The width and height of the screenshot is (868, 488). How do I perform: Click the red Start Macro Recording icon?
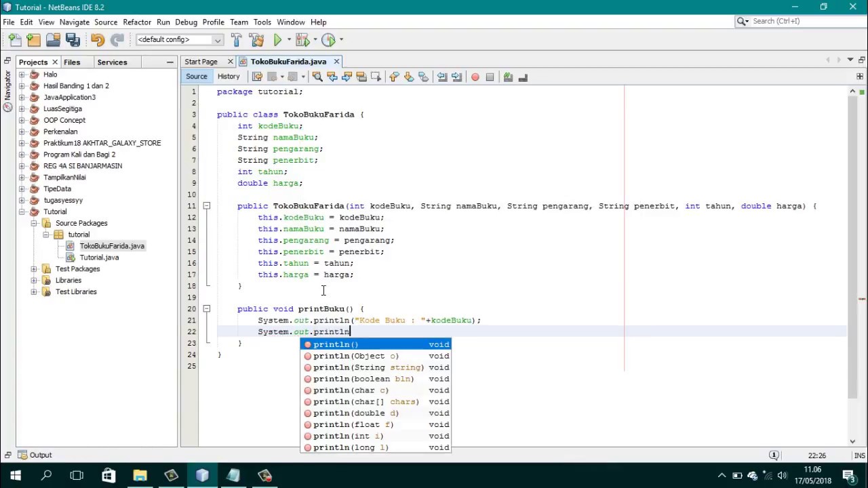pos(475,77)
